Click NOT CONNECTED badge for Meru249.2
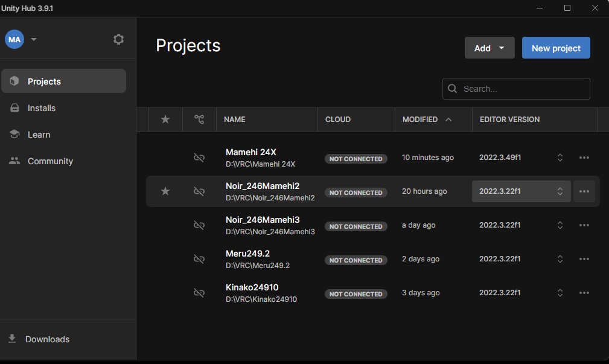 356,260
